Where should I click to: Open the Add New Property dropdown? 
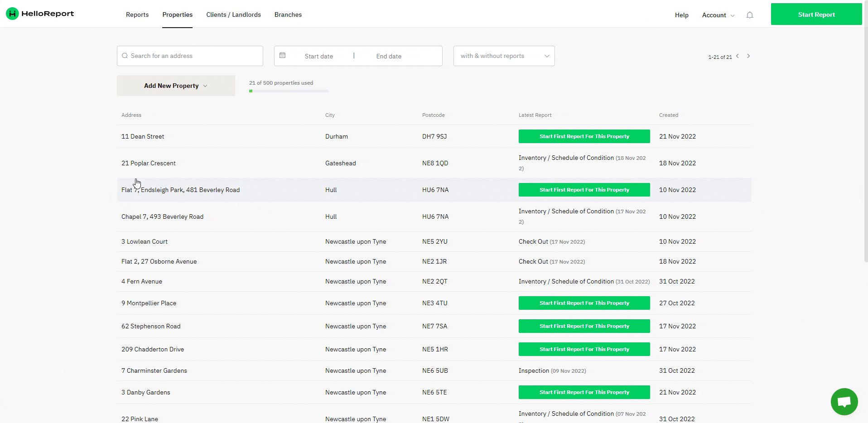pos(176,86)
